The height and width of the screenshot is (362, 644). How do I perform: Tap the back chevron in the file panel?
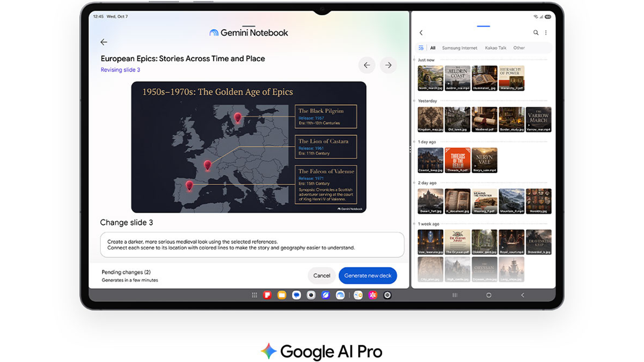421,33
